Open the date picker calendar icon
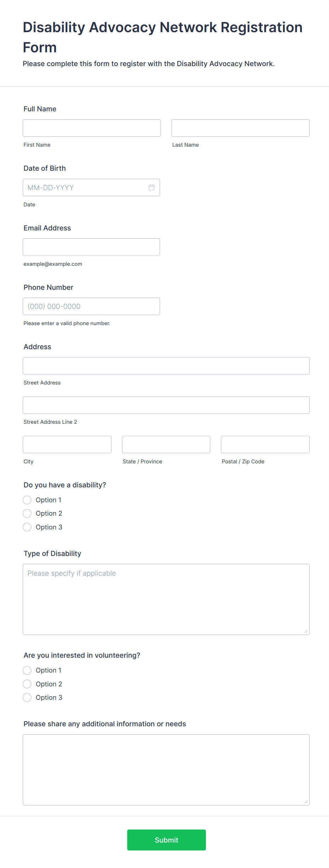 [151, 187]
